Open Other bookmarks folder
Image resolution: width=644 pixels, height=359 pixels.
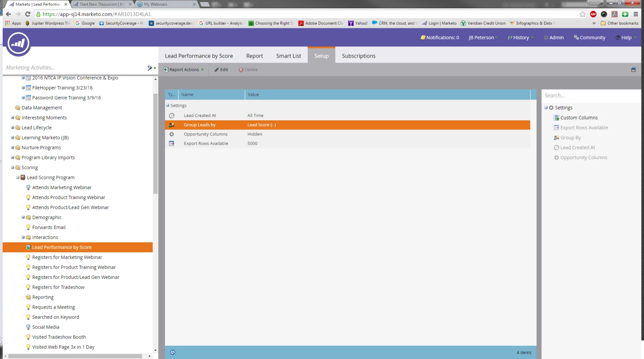620,23
